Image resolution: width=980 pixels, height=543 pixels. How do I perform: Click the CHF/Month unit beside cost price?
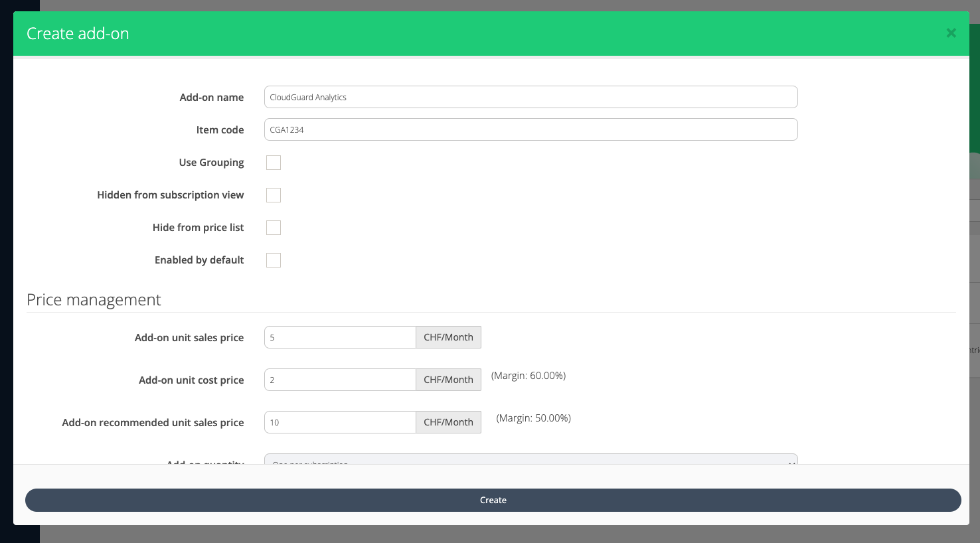(448, 380)
